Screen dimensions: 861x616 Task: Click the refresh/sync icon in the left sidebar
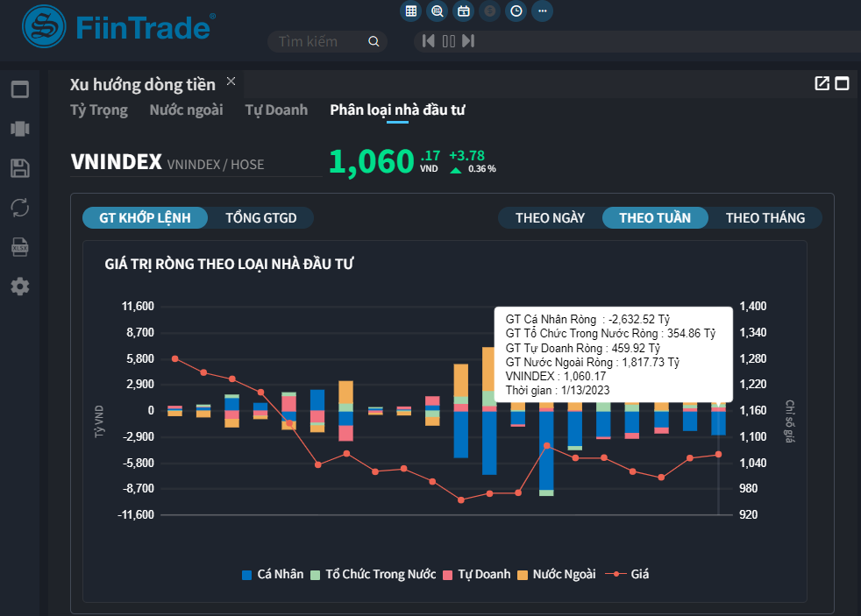[x=19, y=208]
